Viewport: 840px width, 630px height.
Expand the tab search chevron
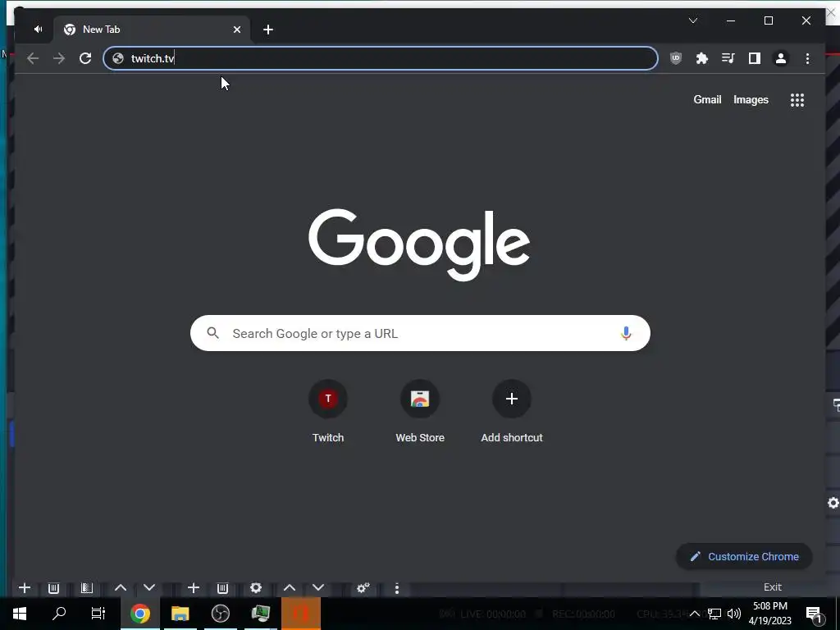692,21
